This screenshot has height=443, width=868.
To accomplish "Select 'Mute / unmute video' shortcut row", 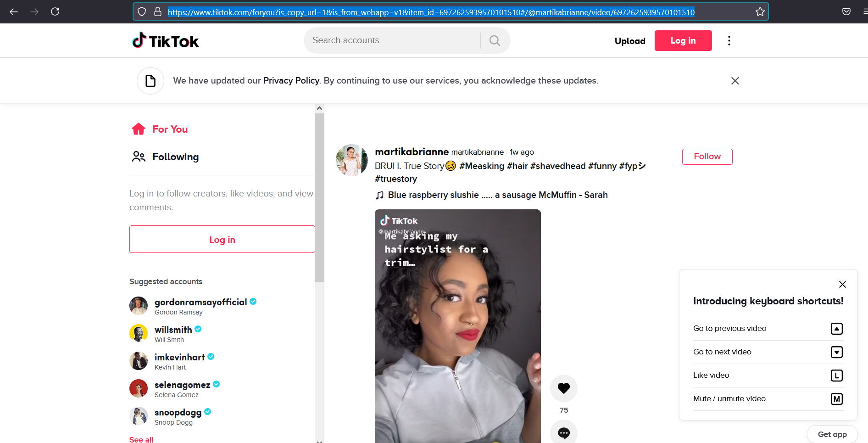I will click(x=768, y=399).
